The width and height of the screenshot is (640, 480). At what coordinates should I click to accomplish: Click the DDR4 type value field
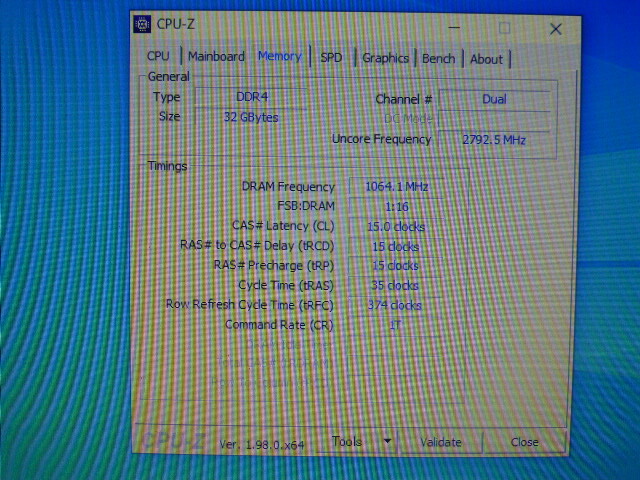point(252,97)
